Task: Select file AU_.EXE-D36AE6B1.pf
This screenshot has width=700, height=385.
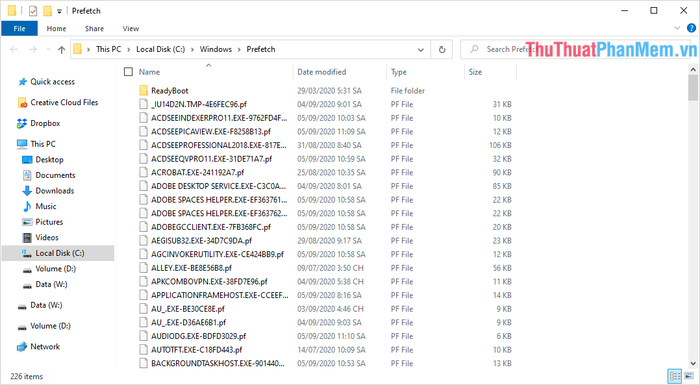Action: pyautogui.click(x=188, y=322)
